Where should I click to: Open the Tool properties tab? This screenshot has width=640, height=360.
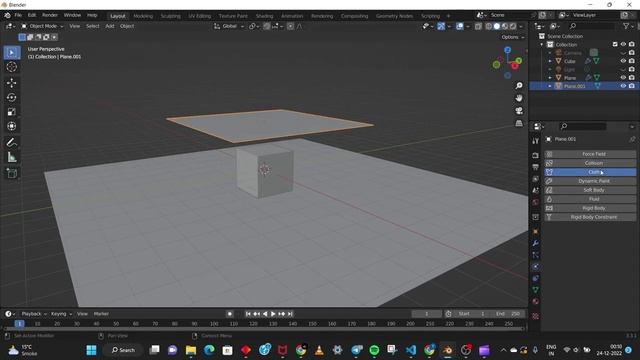pos(536,141)
